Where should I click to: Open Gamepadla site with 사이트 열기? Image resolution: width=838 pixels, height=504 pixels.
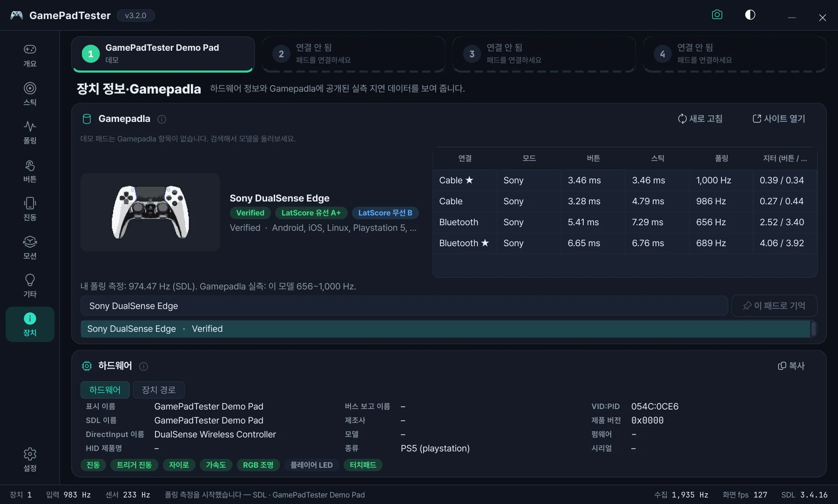click(x=779, y=119)
